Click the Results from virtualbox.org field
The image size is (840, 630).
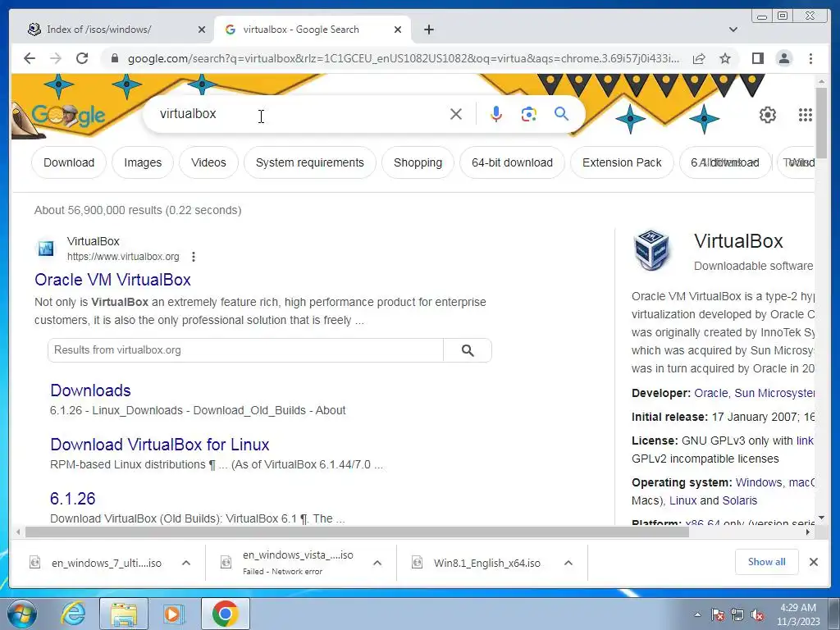tap(245, 350)
